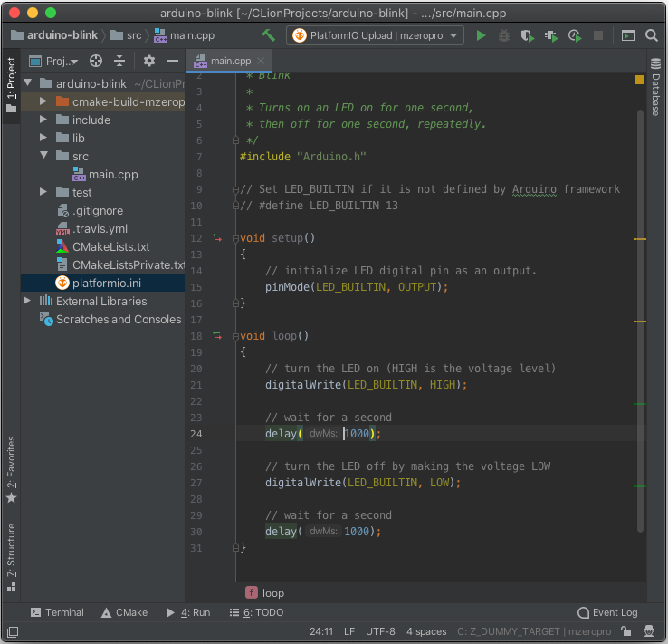668x644 pixels.
Task: Select .gitignore in project tree
Action: 90,210
